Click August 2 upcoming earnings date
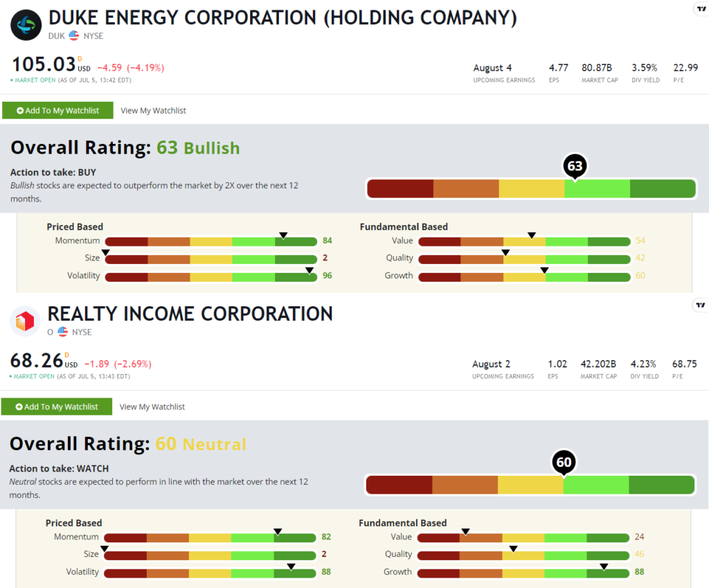Image resolution: width=709 pixels, height=588 pixels. click(x=491, y=364)
